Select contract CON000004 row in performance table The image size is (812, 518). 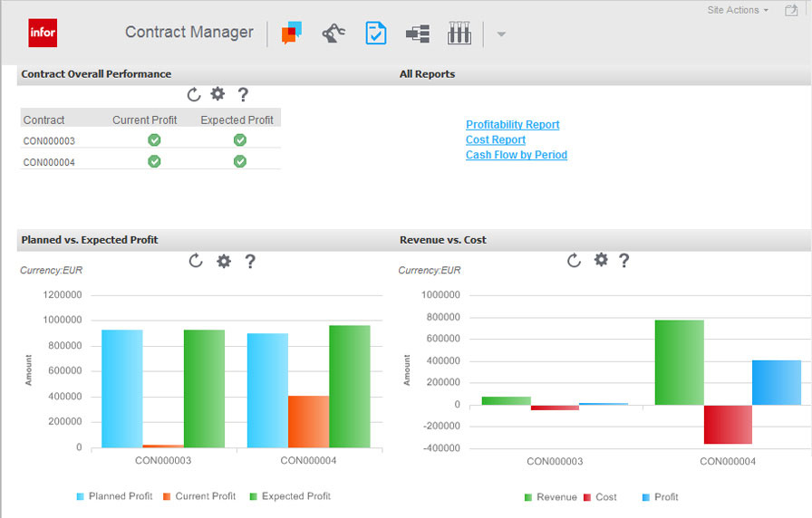coord(49,162)
